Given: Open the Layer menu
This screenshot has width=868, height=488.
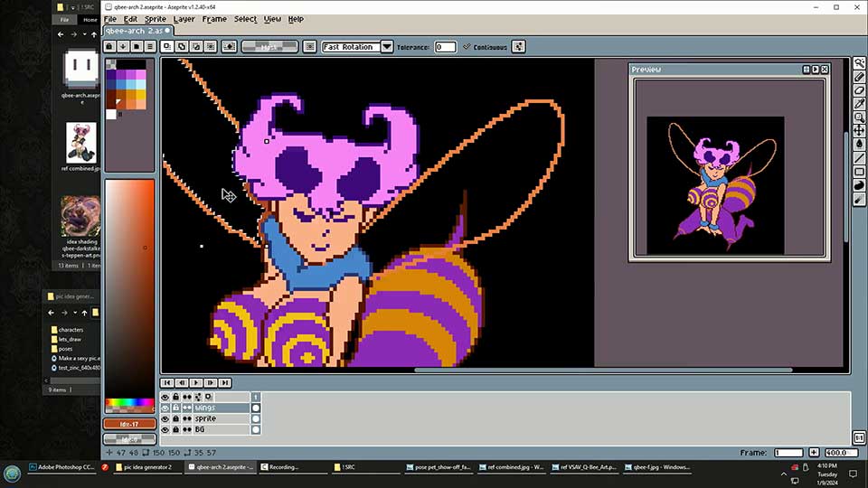Looking at the screenshot, I should (x=184, y=19).
